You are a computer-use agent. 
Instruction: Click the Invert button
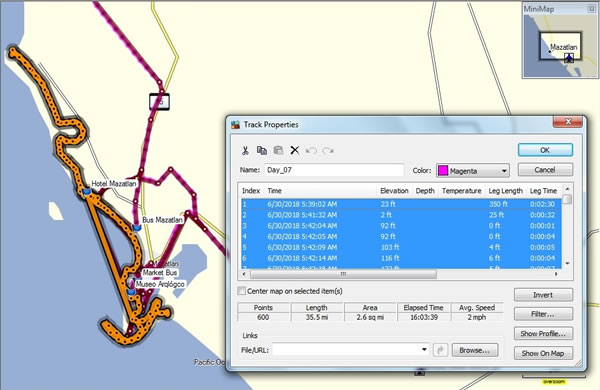543,295
